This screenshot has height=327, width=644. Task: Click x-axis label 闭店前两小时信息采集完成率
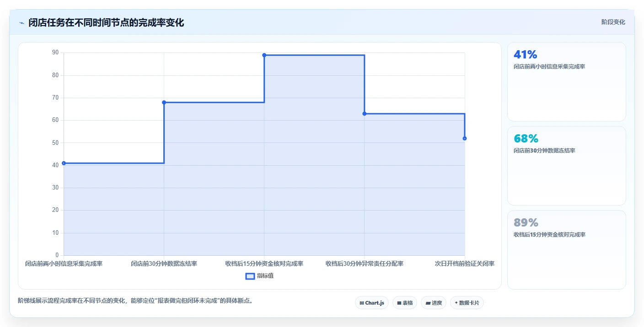coord(64,264)
